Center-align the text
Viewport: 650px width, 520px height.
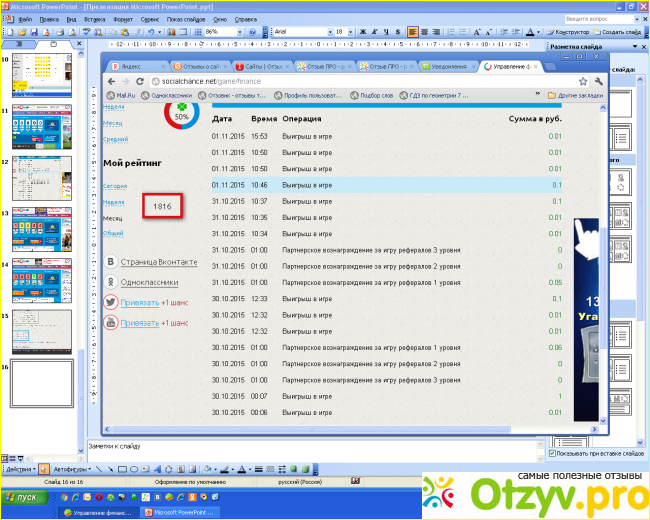coord(424,32)
